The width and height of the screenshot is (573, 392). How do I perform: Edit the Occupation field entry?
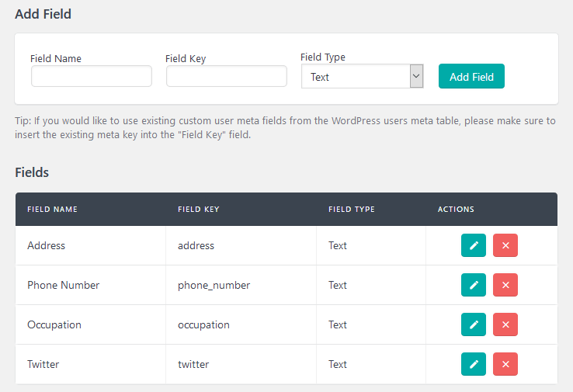pos(474,324)
